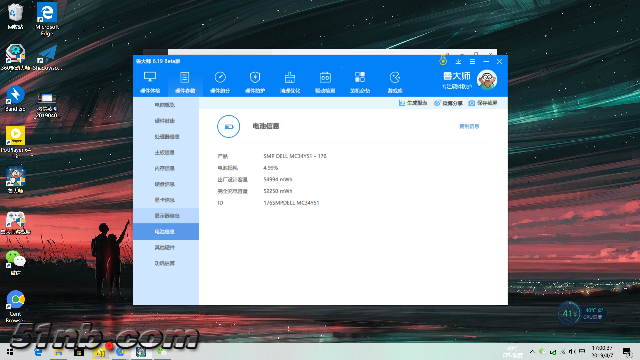Viewport: 640px width, 360px height.
Task: Click the round battery icon beside heading
Action: tap(229, 127)
